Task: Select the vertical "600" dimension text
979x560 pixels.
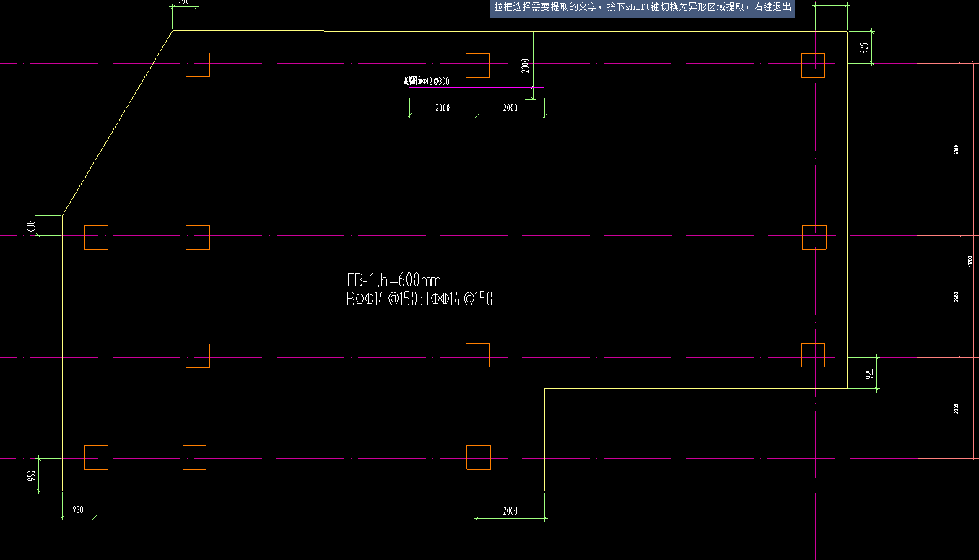Action: click(31, 225)
